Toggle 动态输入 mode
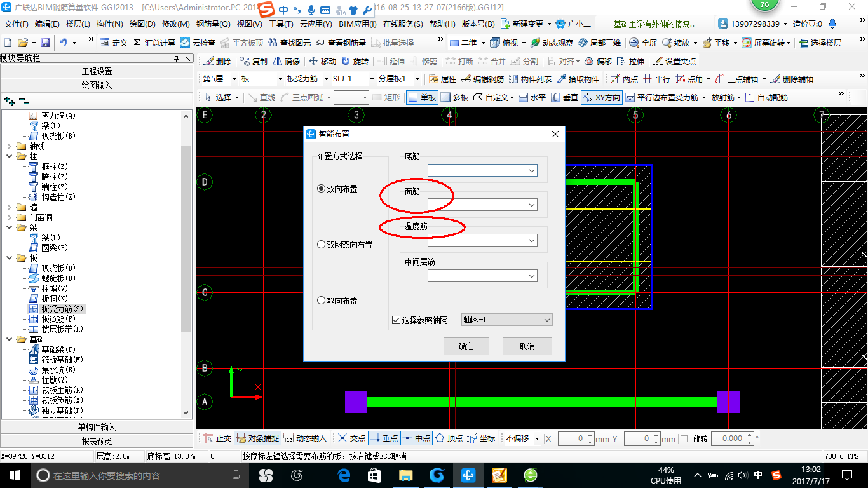Screen dimensions: 868x488 305,438
